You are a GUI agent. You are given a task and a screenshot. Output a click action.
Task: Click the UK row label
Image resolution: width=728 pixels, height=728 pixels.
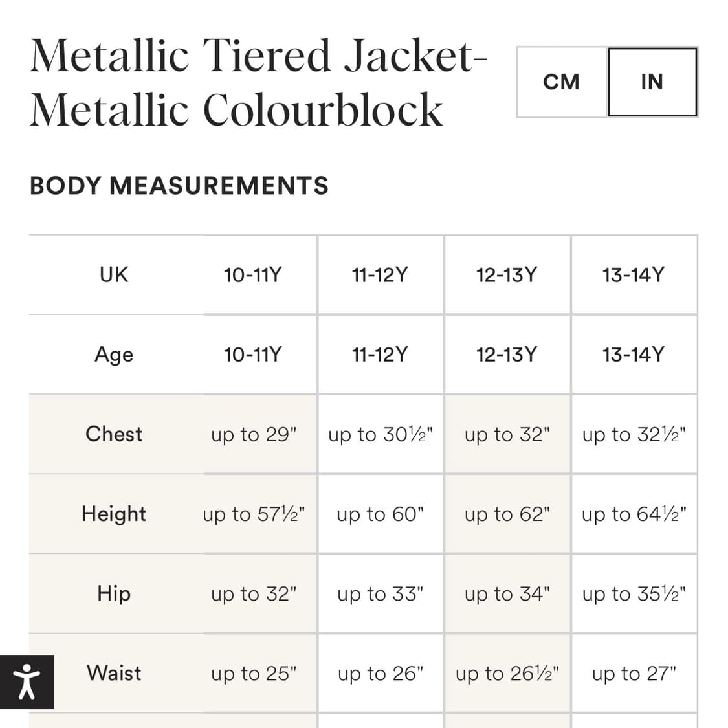114,275
